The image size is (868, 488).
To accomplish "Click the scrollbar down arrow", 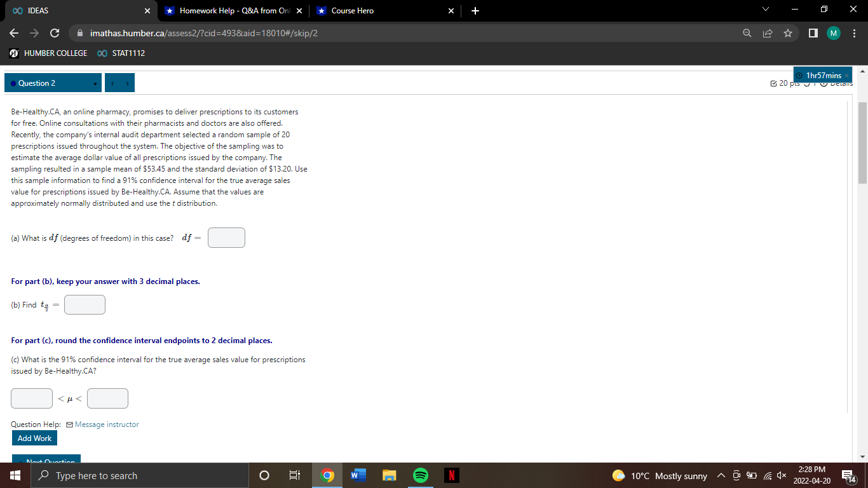I will tap(862, 457).
